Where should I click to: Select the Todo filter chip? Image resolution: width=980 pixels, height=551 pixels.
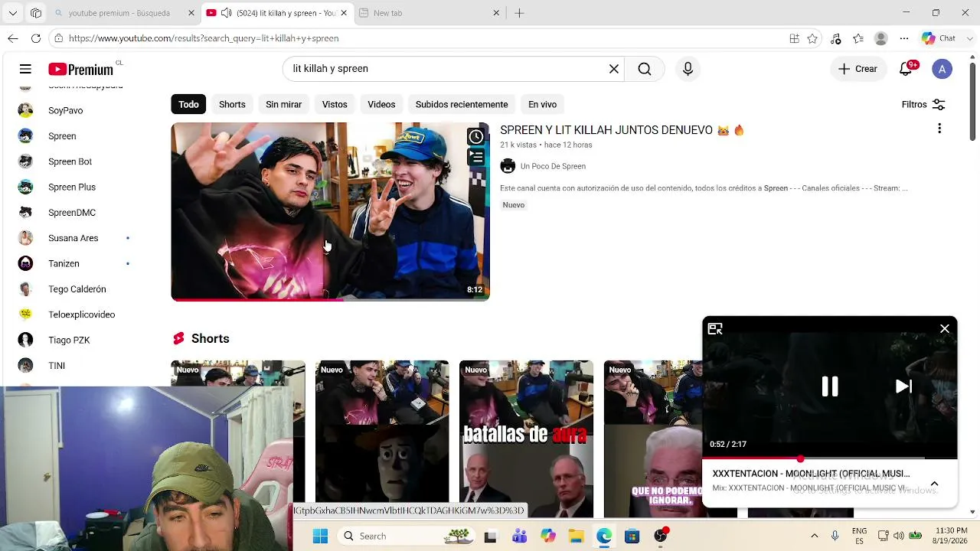(188, 105)
